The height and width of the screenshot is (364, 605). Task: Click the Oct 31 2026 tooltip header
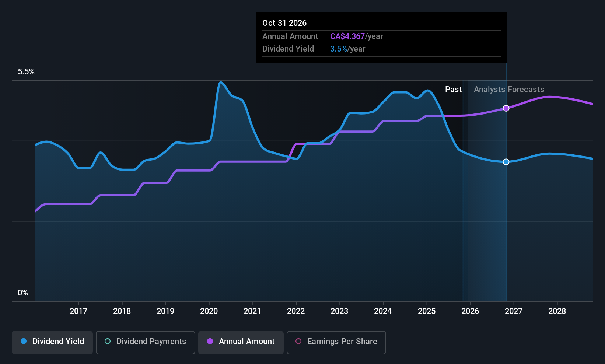pyautogui.click(x=284, y=23)
